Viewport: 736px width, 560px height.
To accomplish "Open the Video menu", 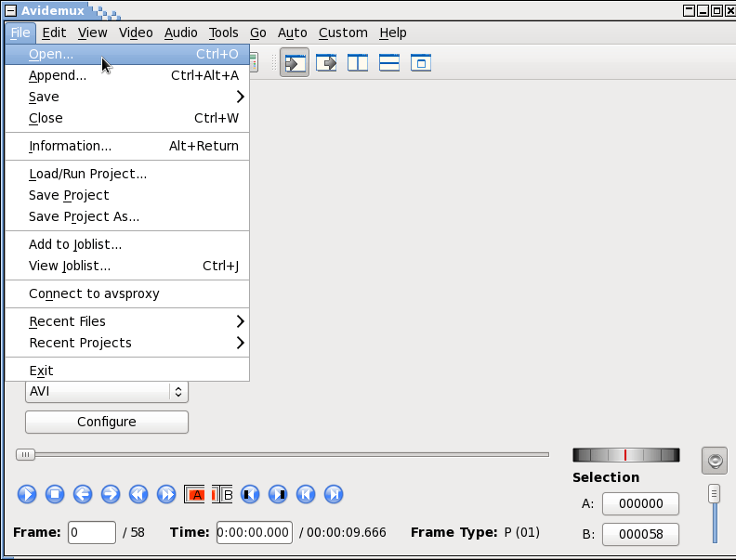I will 136,33.
